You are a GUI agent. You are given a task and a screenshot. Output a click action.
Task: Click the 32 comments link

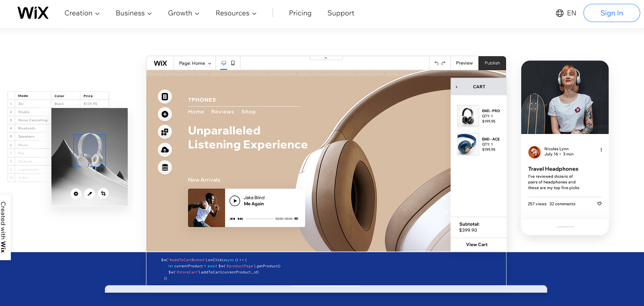pos(562,204)
